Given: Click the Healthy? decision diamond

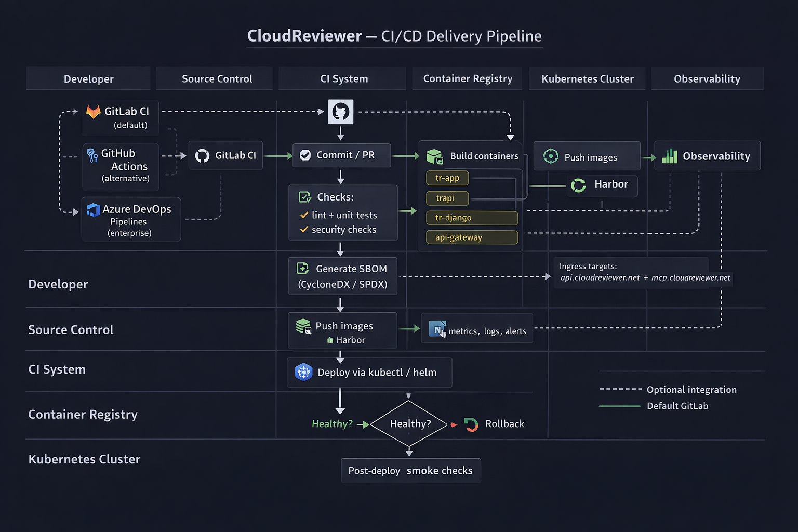Looking at the screenshot, I should pos(409,423).
